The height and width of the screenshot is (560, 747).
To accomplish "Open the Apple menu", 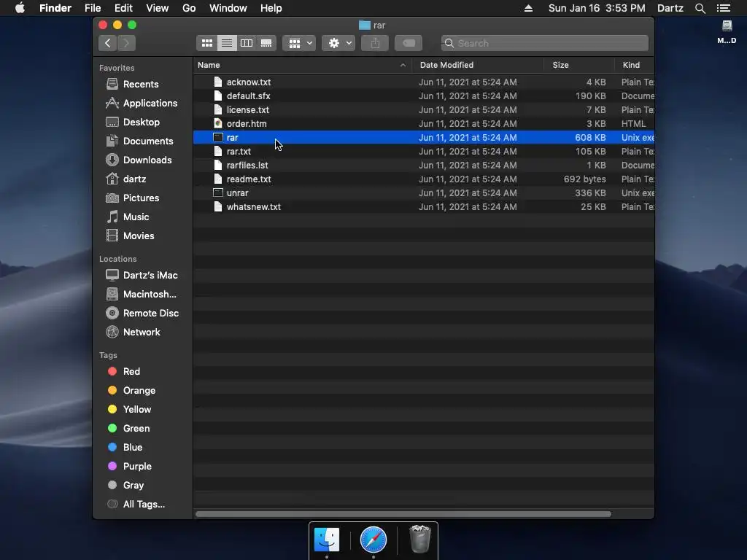I will coord(20,8).
